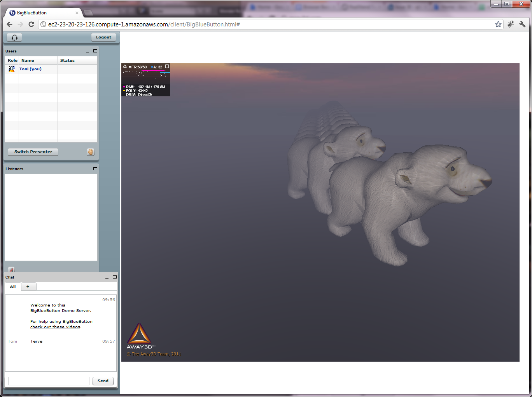Sort users by Name column header
The height and width of the screenshot is (397, 532).
coord(38,61)
